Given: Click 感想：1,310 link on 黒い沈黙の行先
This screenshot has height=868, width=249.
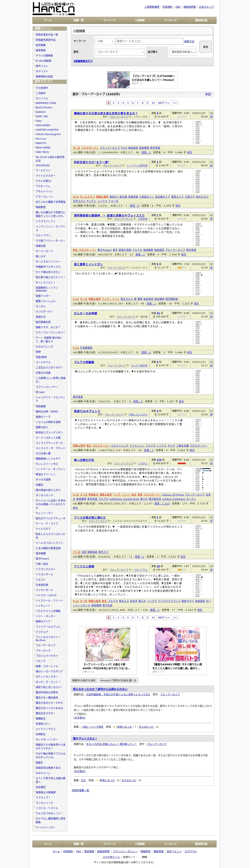Looking at the screenshot, I should pyautogui.click(x=162, y=503).
